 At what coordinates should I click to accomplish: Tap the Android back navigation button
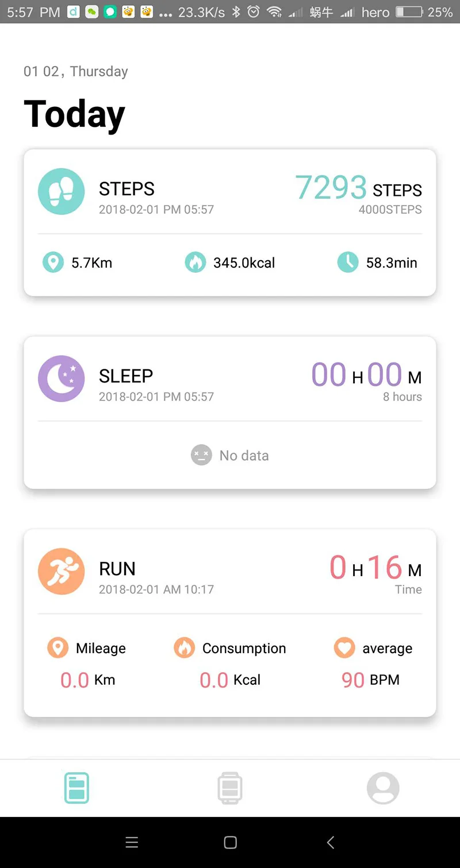330,842
